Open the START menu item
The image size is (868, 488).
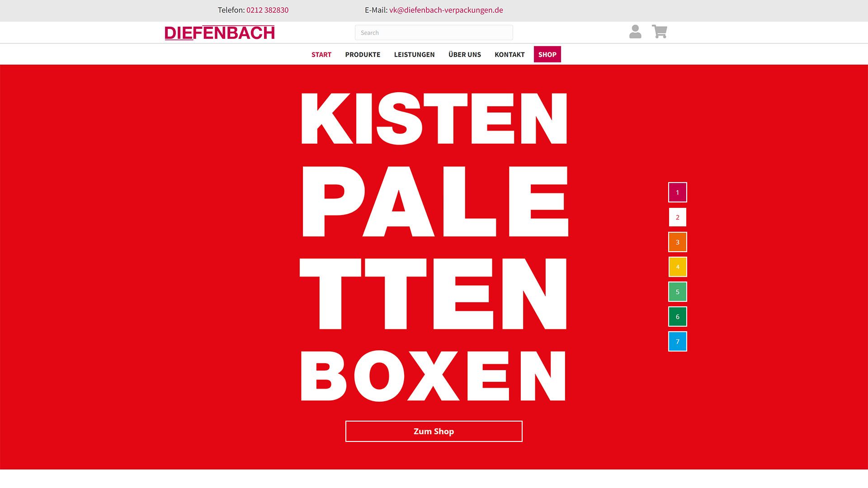pyautogui.click(x=321, y=54)
